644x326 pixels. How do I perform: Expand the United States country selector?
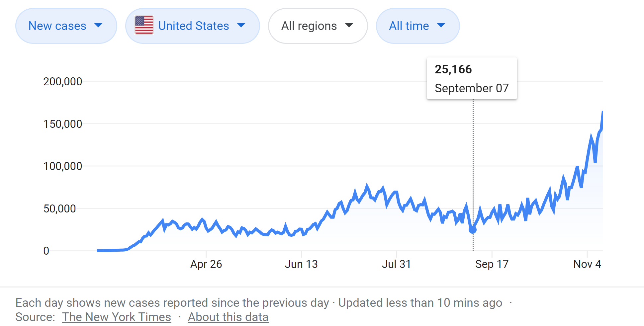coord(192,26)
